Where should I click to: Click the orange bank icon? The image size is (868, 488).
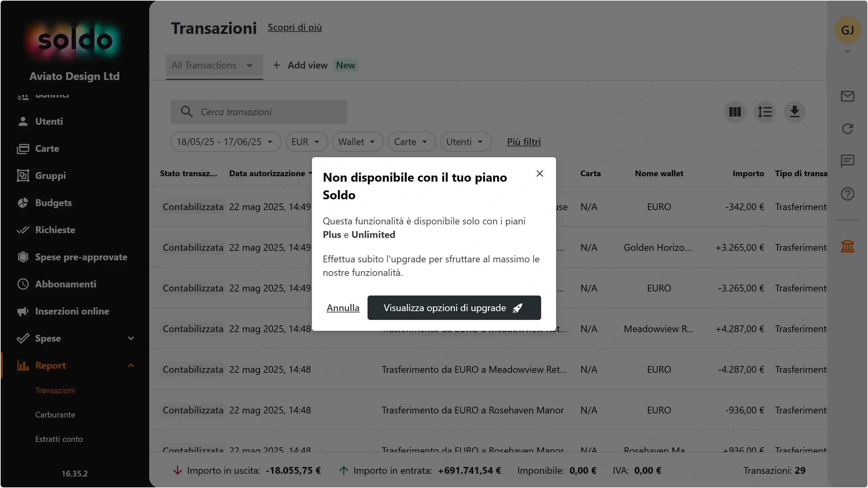coord(847,246)
